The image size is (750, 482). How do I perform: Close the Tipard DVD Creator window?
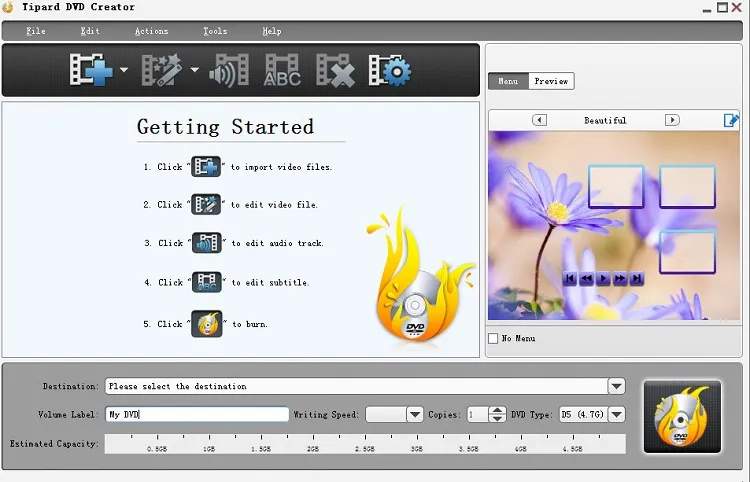coord(737,7)
